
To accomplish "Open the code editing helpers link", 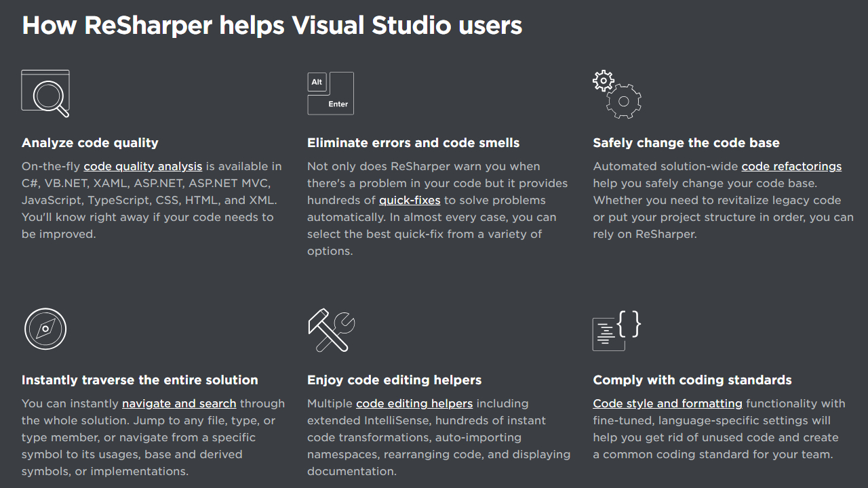I will (x=414, y=403).
